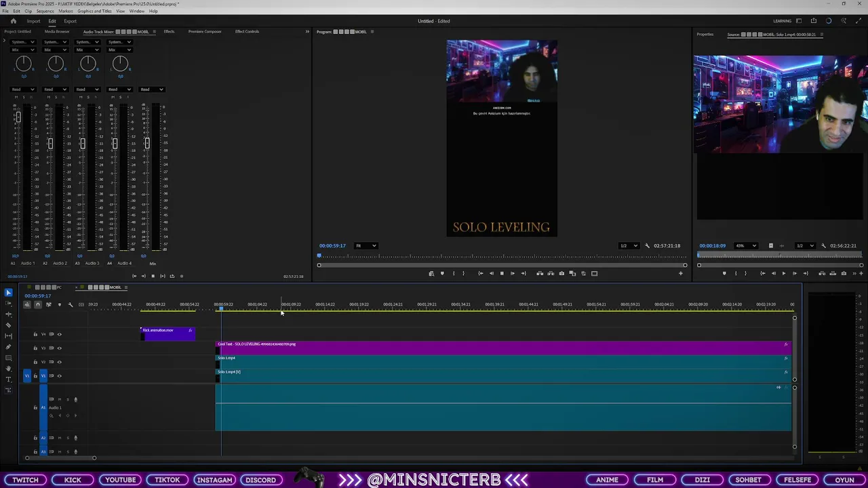Open first Read automation dropdown in Audio Mixer
Image resolution: width=868 pixels, height=488 pixels.
click(x=23, y=89)
